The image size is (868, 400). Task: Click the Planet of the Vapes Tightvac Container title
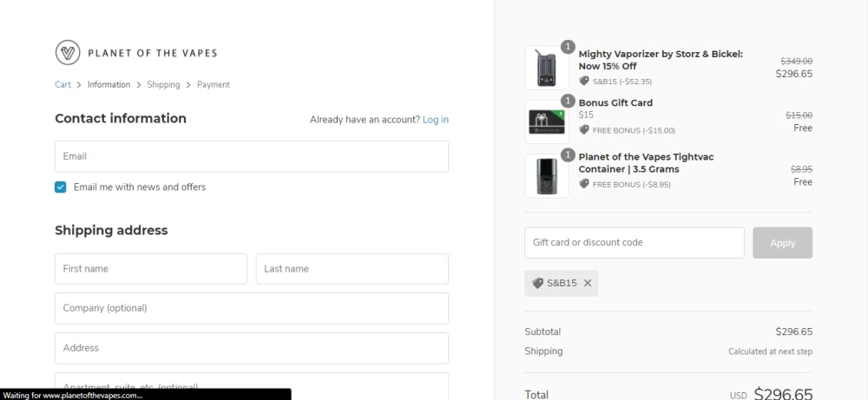pos(646,162)
